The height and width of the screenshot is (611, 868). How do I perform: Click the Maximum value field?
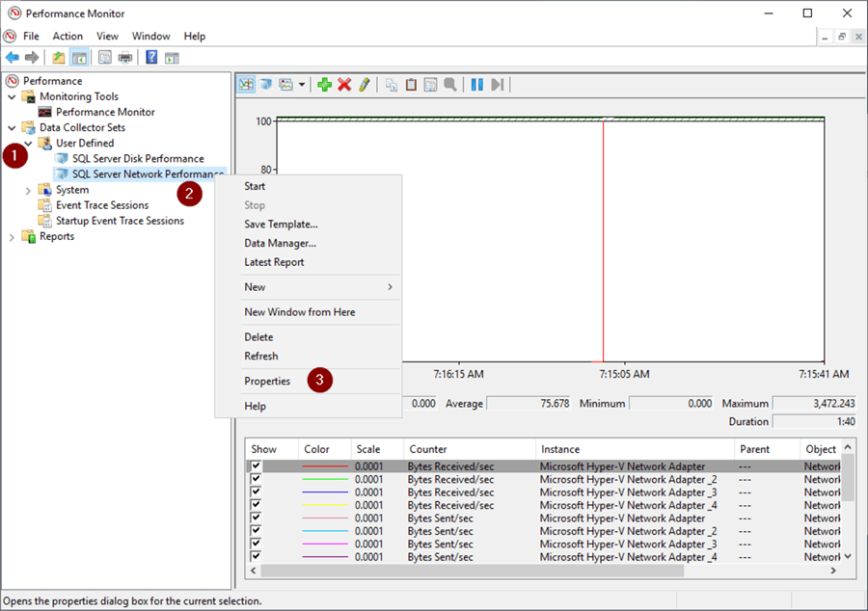[814, 404]
